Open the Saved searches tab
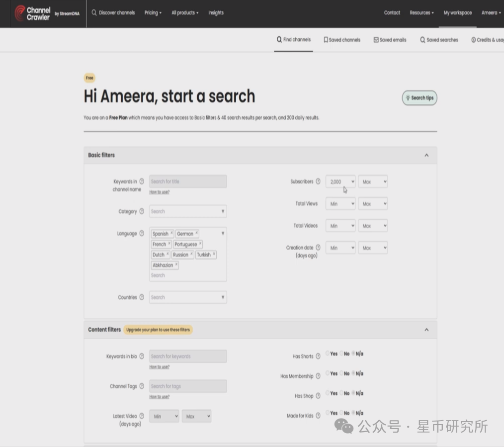 (x=439, y=40)
